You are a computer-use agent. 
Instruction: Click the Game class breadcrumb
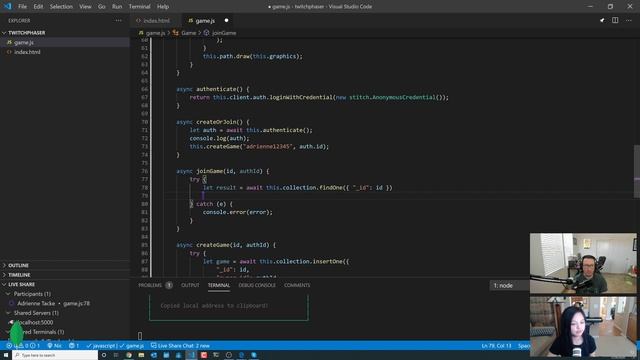(185, 33)
